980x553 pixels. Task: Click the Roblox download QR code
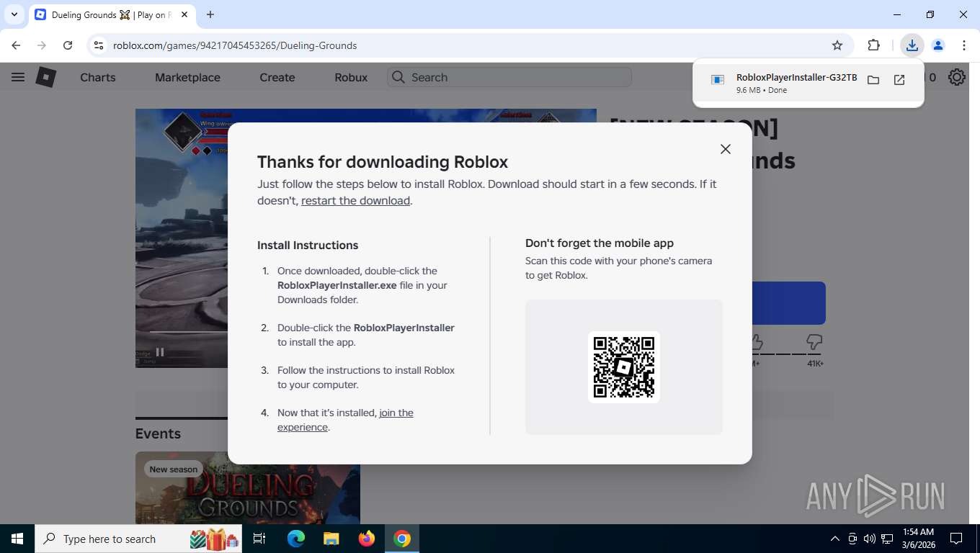[x=624, y=367]
